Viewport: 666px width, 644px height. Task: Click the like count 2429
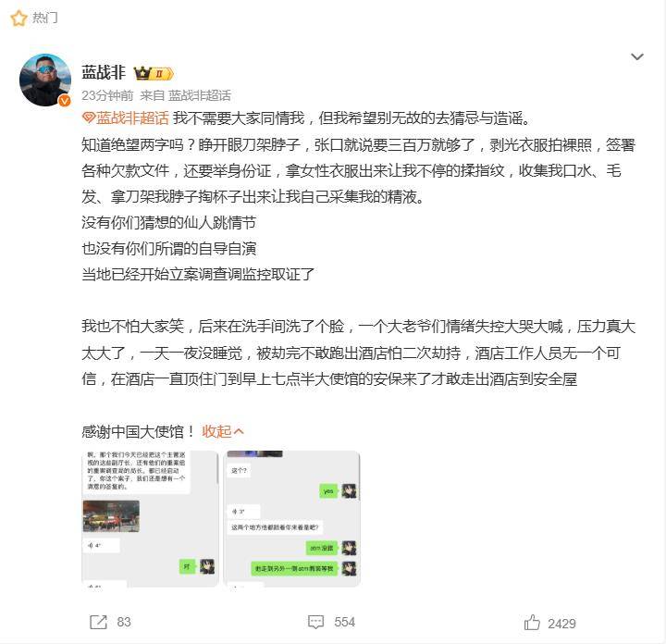point(561,624)
